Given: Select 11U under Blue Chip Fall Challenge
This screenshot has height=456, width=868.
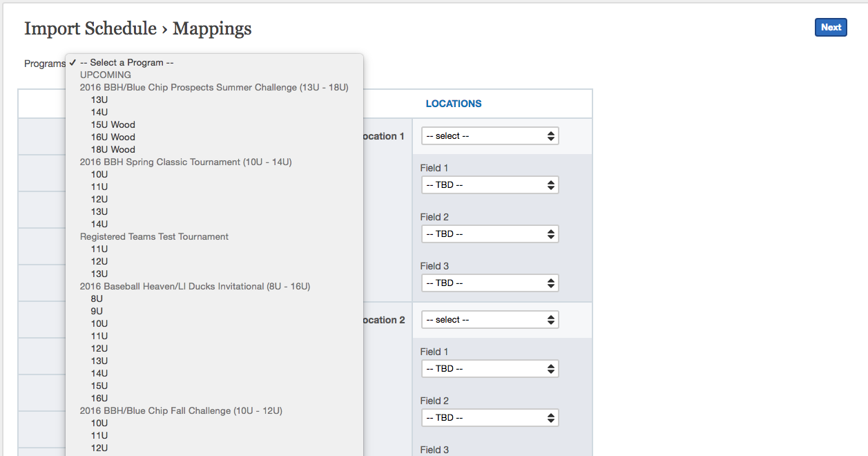Looking at the screenshot, I should [x=214, y=435].
